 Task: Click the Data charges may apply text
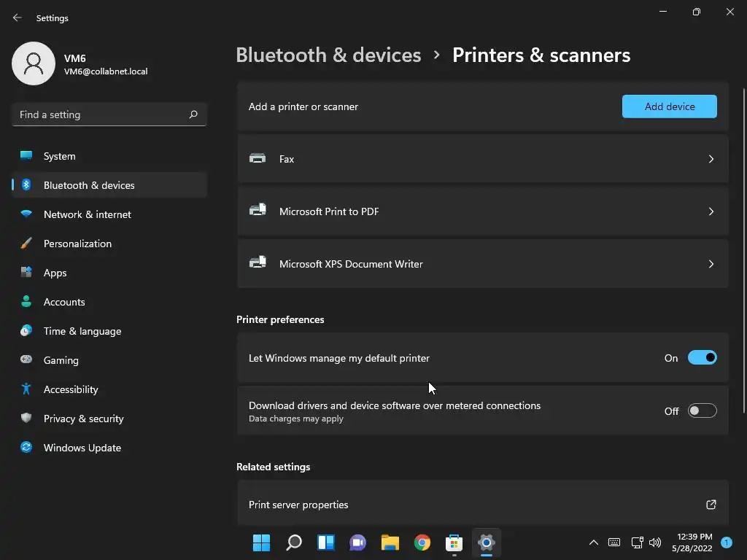(x=296, y=419)
